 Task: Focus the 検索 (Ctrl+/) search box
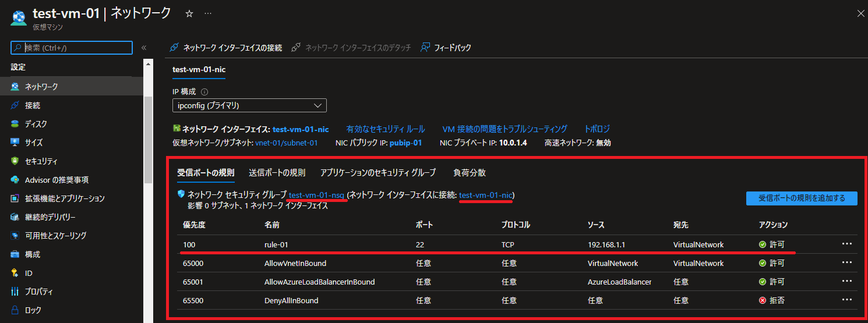[x=72, y=48]
